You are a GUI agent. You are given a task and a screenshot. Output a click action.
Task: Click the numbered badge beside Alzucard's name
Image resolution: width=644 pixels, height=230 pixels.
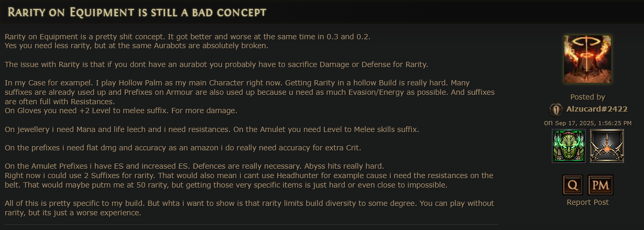point(556,109)
